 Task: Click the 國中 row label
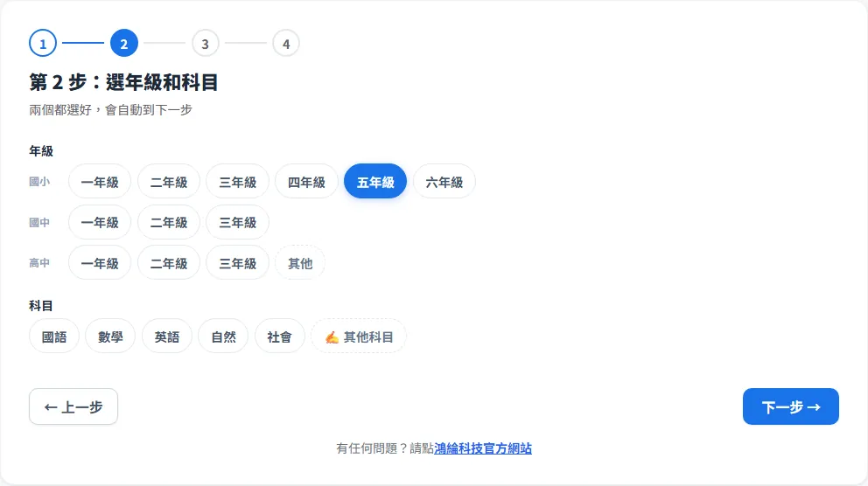(39, 222)
